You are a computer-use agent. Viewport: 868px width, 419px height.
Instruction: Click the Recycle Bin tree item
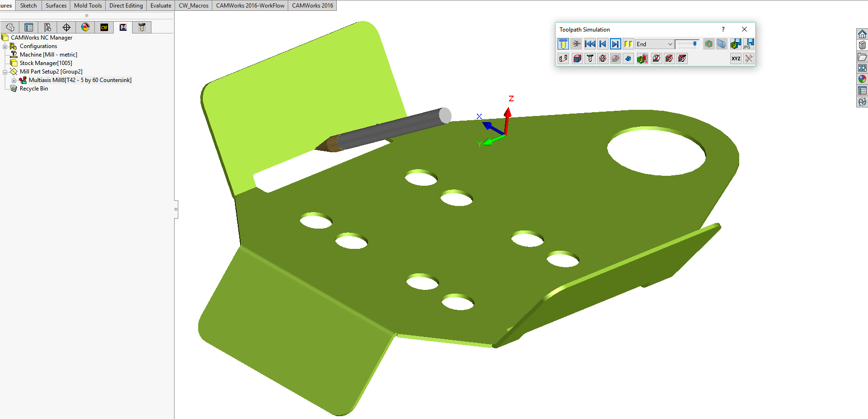33,89
